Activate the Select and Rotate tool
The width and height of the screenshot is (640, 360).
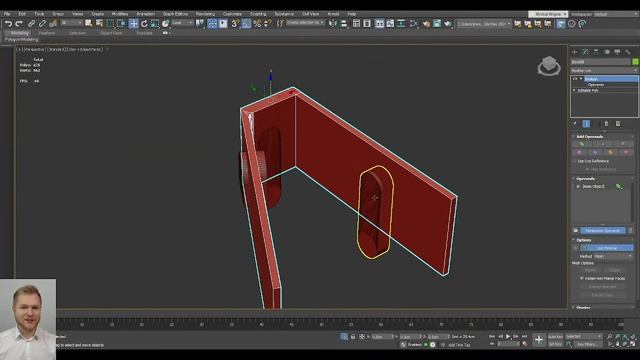(144, 24)
